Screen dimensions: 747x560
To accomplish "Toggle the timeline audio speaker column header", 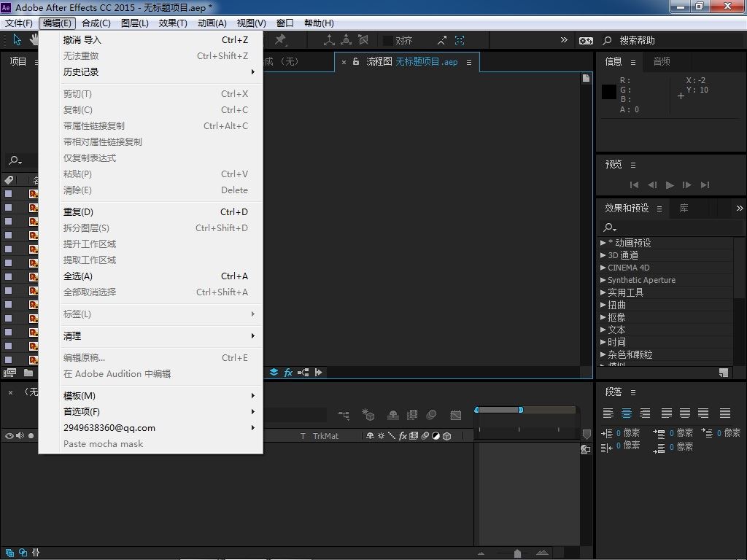I will 20,436.
